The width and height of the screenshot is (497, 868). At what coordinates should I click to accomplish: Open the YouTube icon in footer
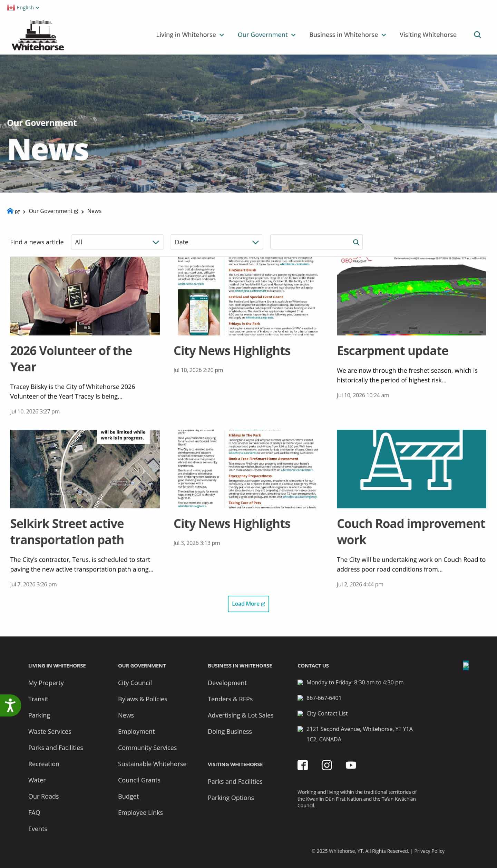pyautogui.click(x=351, y=765)
